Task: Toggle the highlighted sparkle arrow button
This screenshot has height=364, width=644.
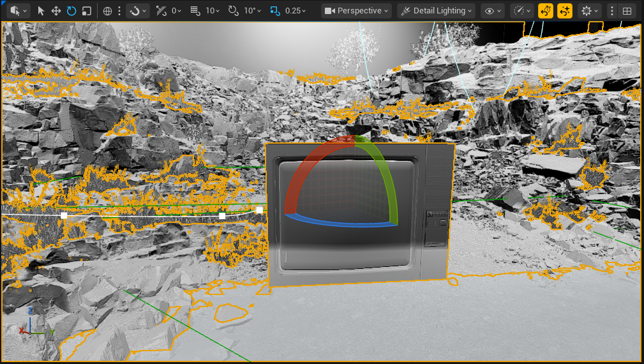Action: click(565, 11)
